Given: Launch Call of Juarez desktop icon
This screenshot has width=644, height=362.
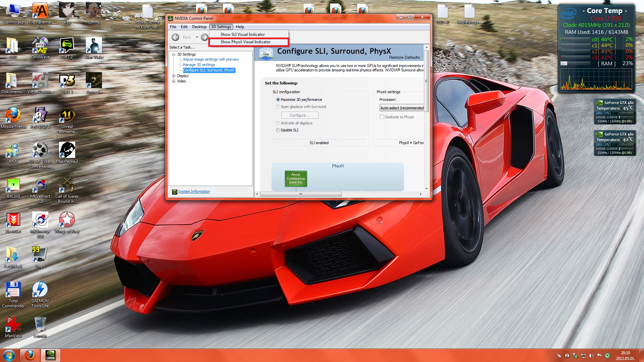Looking at the screenshot, I should point(67,190).
